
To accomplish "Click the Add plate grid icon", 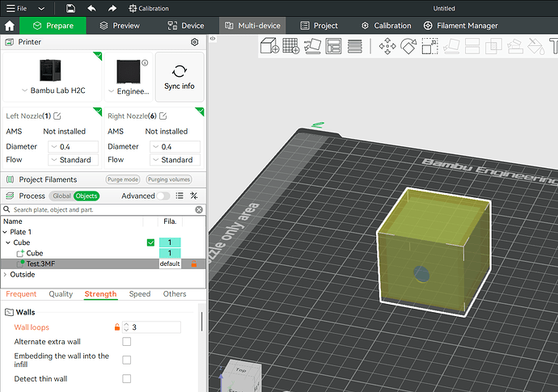I will (x=291, y=46).
